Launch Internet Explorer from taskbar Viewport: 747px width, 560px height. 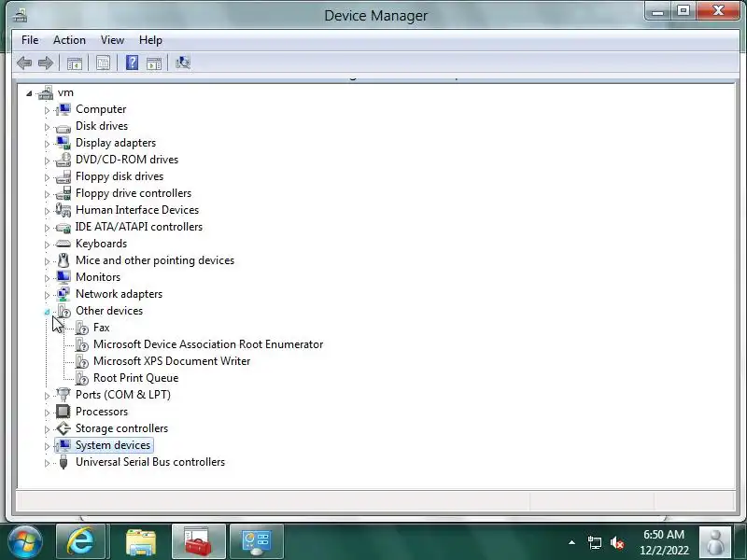80,541
